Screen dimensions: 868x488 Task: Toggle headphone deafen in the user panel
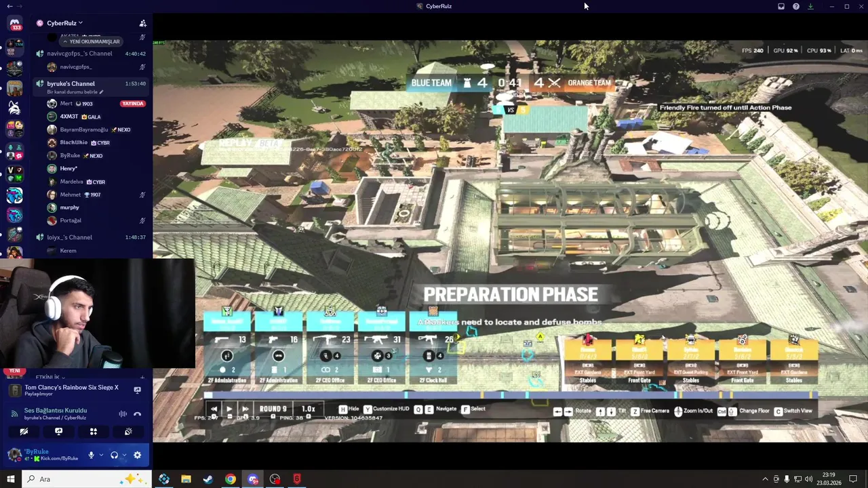114,455
